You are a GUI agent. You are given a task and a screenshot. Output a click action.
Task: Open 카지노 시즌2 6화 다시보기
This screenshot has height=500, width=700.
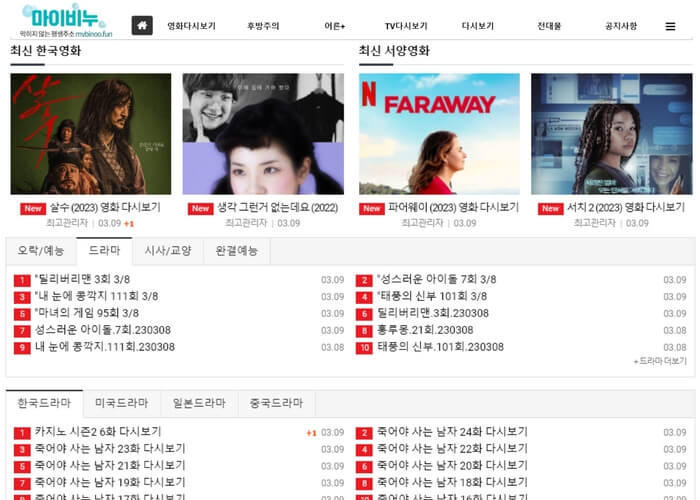98,432
